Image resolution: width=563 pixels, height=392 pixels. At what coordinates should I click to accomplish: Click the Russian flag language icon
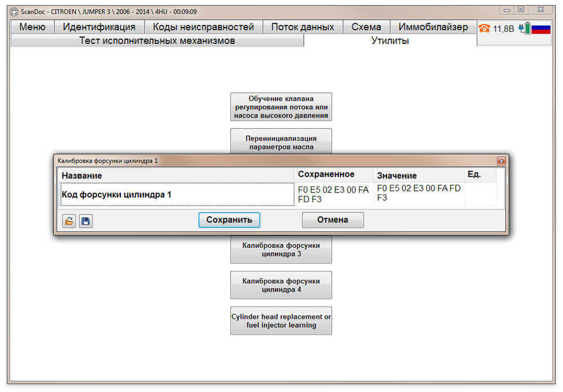tap(540, 29)
